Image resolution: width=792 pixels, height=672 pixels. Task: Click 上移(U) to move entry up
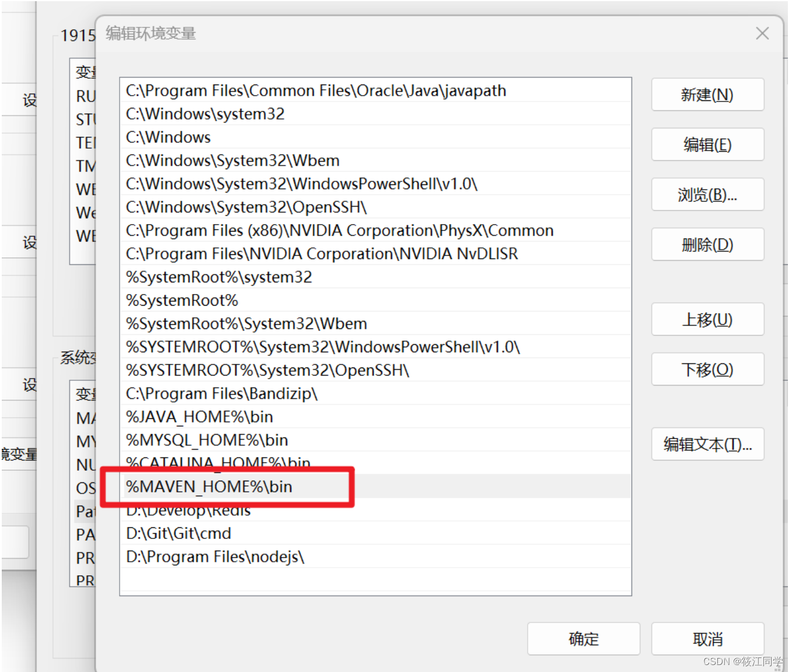707,319
